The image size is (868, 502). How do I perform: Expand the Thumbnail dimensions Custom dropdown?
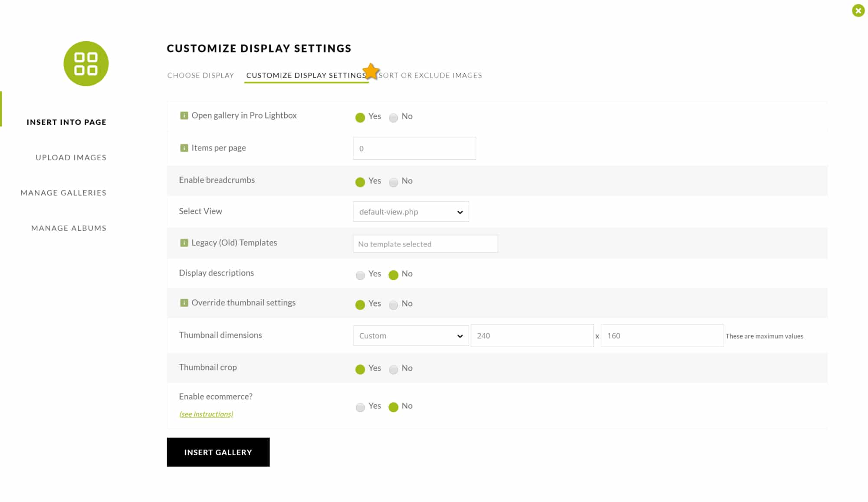[x=411, y=335]
